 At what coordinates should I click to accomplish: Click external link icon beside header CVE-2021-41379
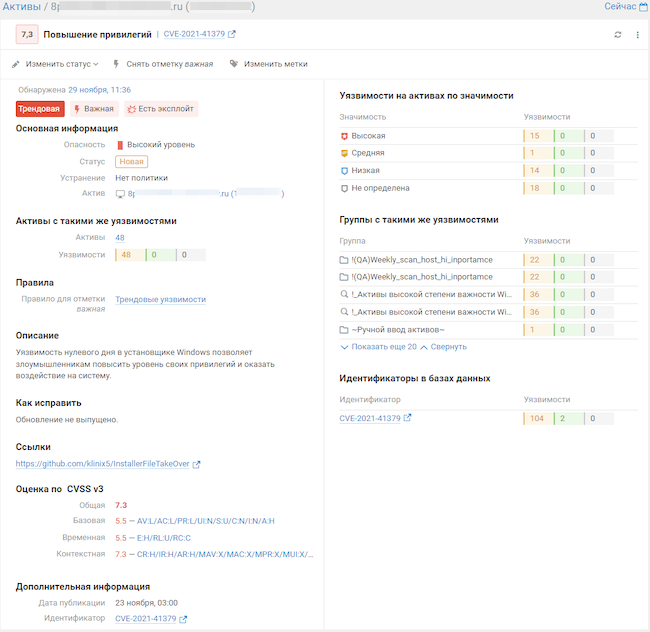[232, 34]
